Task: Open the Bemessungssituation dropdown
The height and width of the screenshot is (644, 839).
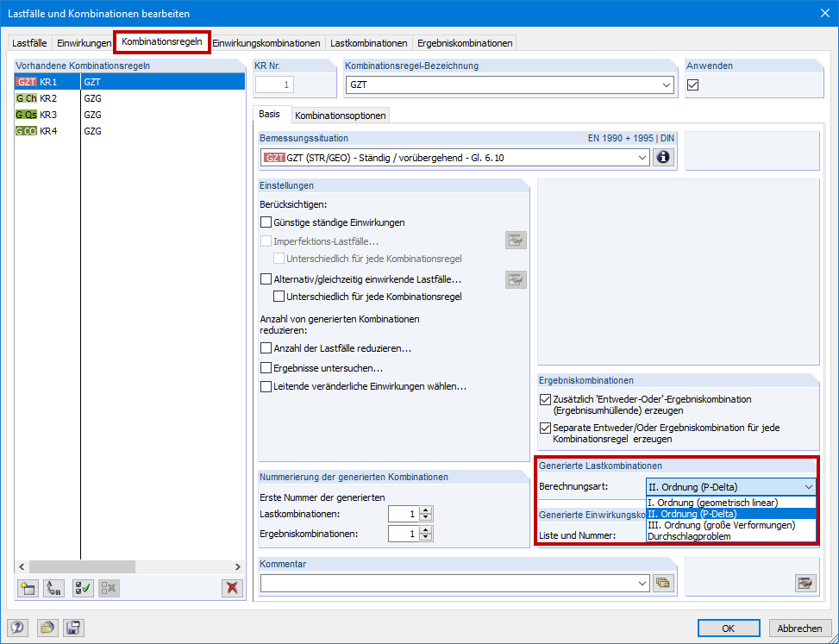Action: [642, 158]
